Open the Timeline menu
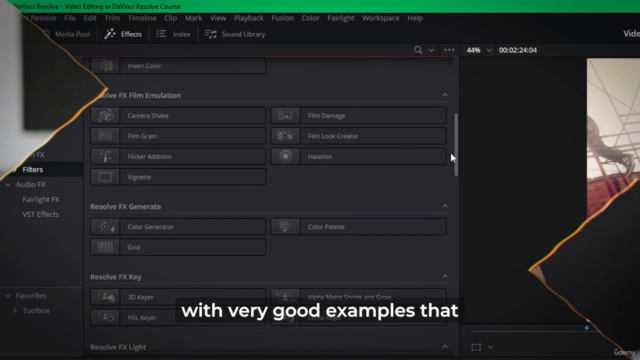Screen dimensions: 640x360 tap(142, 18)
